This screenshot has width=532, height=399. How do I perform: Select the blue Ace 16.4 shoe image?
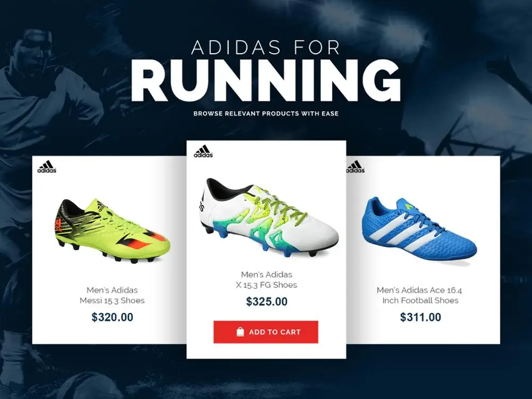(x=419, y=229)
